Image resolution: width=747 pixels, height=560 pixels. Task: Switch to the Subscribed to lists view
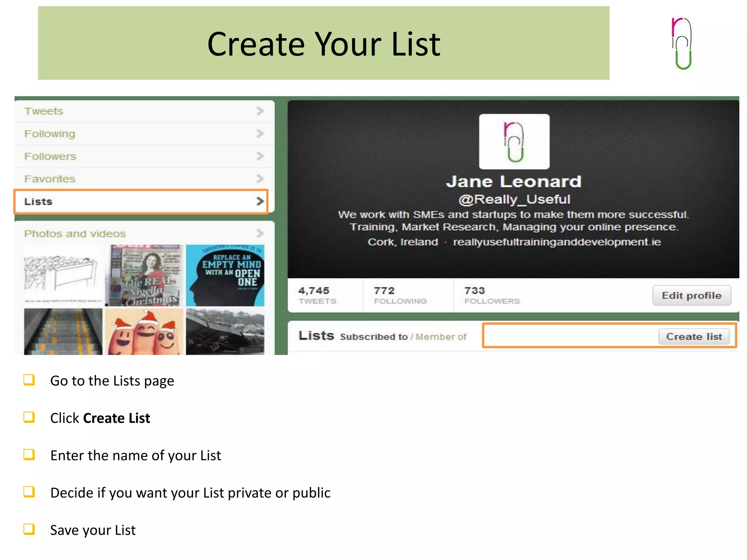(x=374, y=337)
